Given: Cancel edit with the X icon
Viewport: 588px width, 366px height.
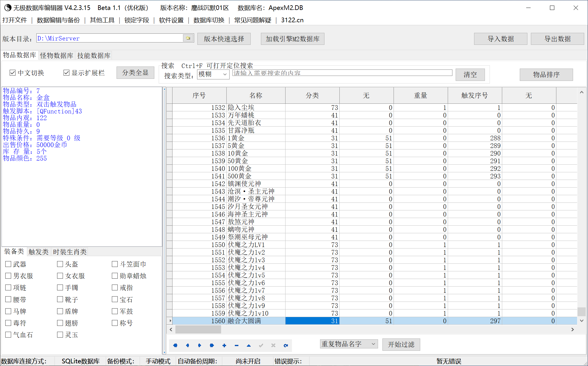Looking at the screenshot, I should (273, 345).
